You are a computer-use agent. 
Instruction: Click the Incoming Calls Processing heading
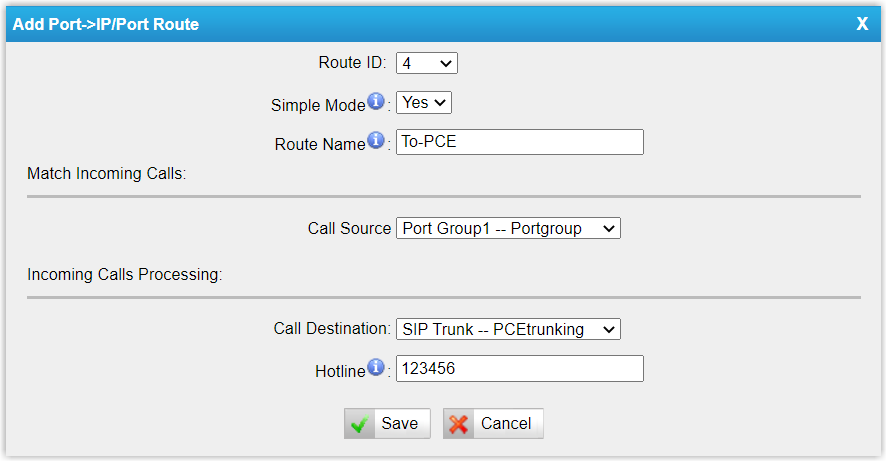(x=124, y=275)
